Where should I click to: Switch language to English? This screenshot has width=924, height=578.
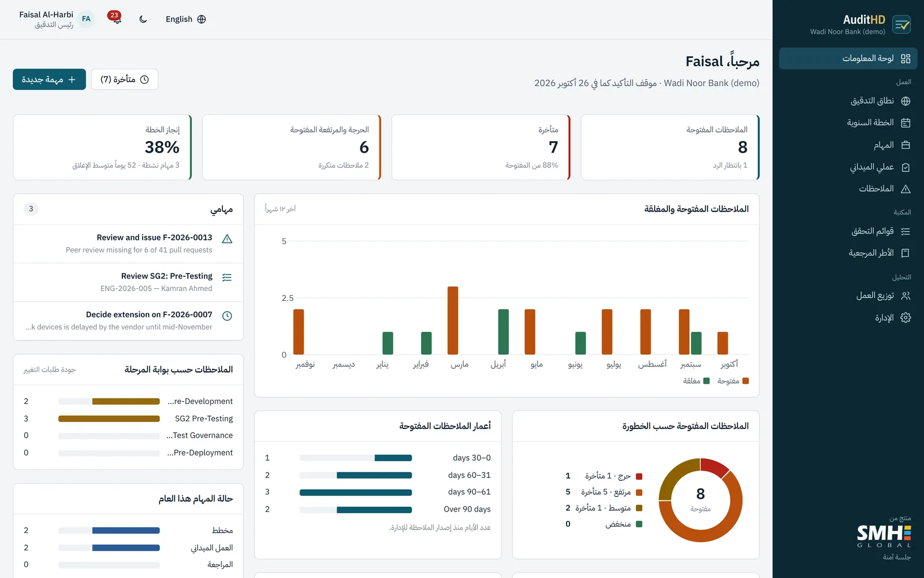click(185, 19)
